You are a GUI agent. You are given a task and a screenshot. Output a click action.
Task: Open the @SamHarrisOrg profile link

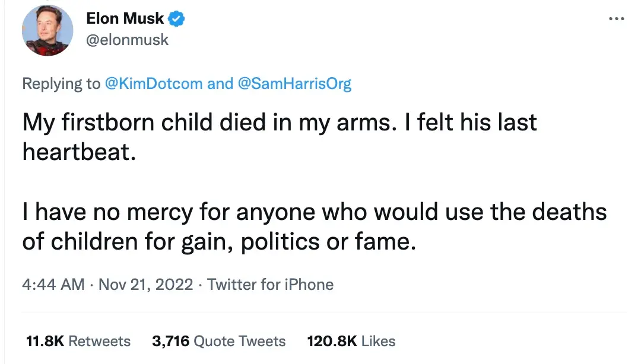click(296, 84)
